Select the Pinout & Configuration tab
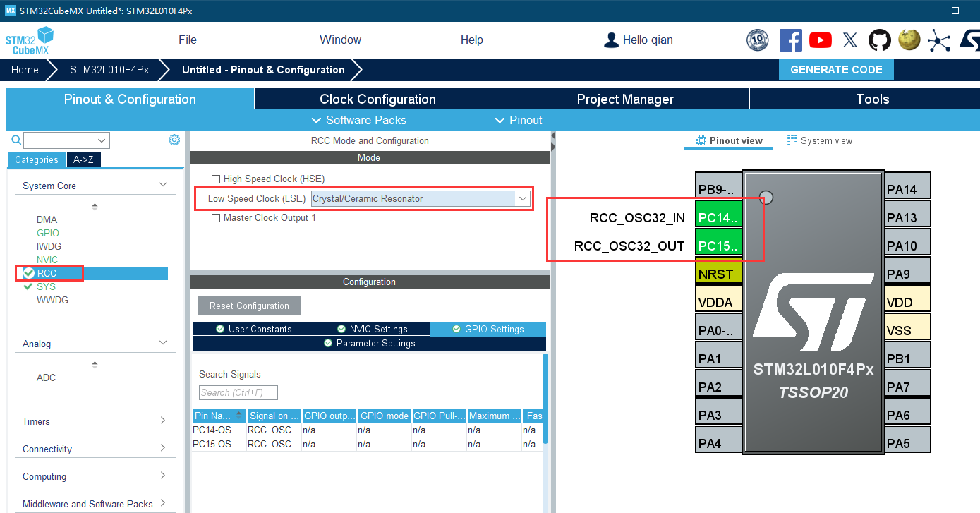Screen dimensions: 980x513 point(130,99)
